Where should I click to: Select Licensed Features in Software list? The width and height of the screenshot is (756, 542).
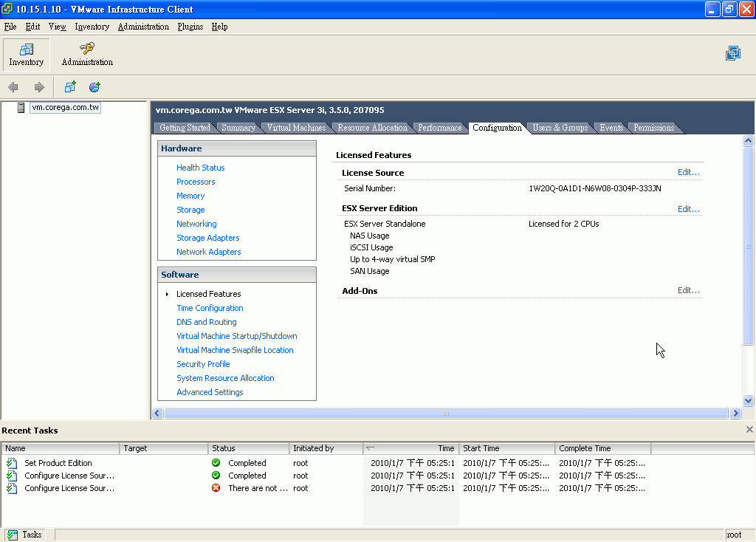209,294
